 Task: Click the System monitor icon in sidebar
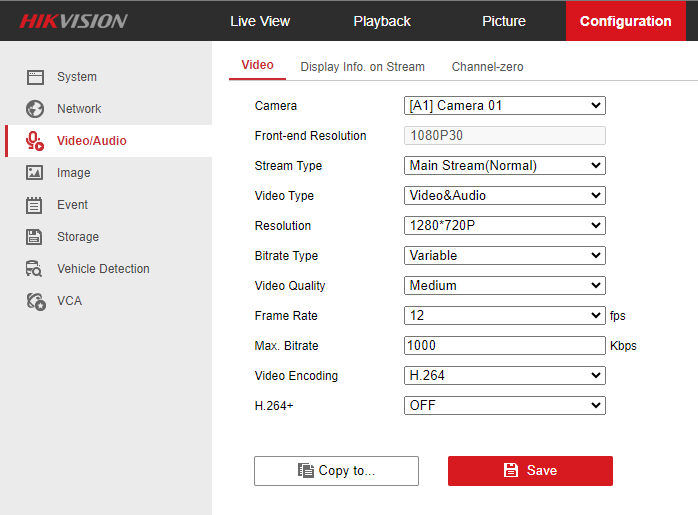pos(35,77)
